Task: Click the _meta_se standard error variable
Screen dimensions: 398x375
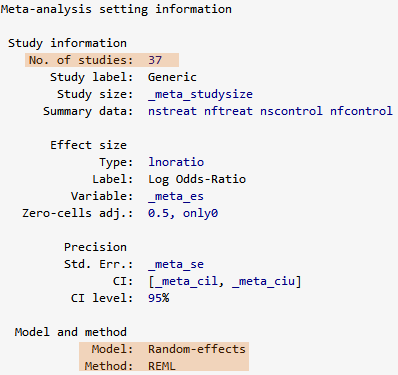Action: coord(176,264)
